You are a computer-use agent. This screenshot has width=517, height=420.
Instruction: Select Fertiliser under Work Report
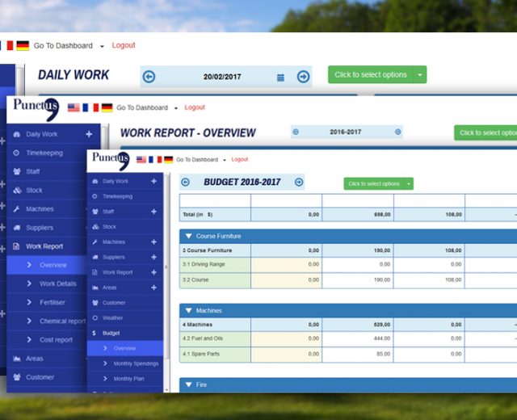click(57, 302)
